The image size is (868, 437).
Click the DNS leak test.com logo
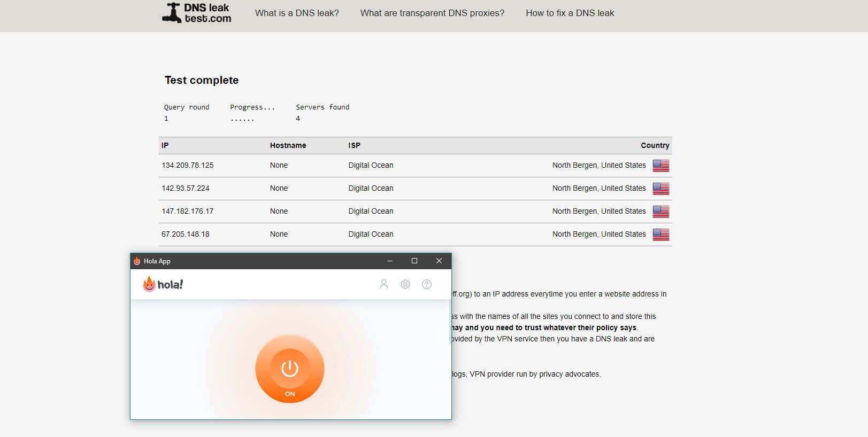pyautogui.click(x=196, y=13)
